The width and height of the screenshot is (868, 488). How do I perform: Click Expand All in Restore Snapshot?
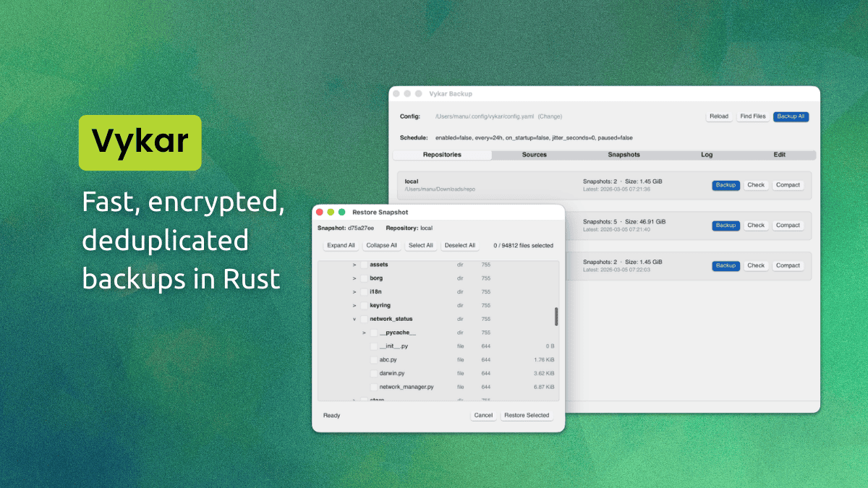click(x=341, y=245)
